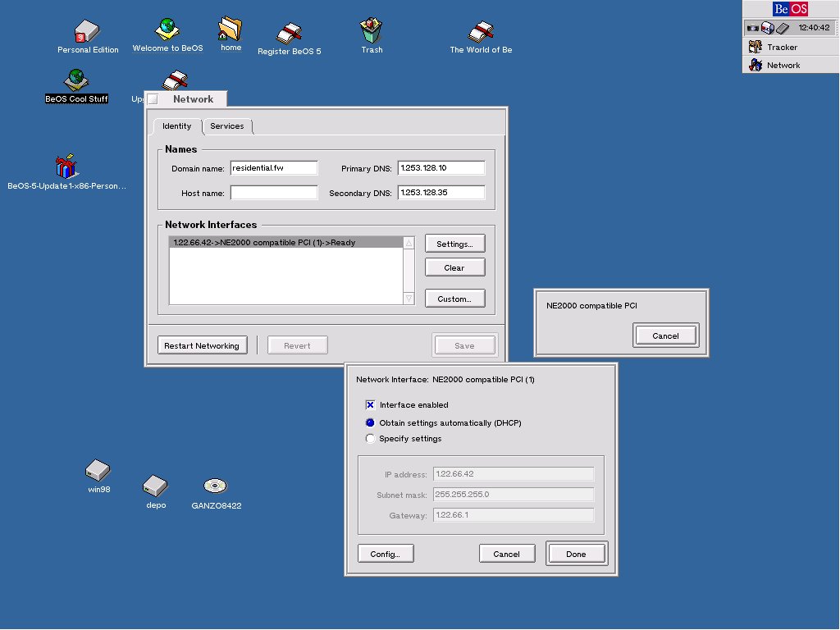Toggle the Interface enabled checkbox
This screenshot has height=630, width=840.
[371, 405]
